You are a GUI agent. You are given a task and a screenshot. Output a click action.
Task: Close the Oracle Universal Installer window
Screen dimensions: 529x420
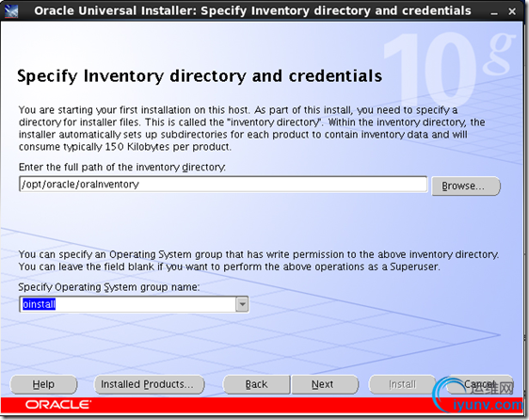(512, 12)
